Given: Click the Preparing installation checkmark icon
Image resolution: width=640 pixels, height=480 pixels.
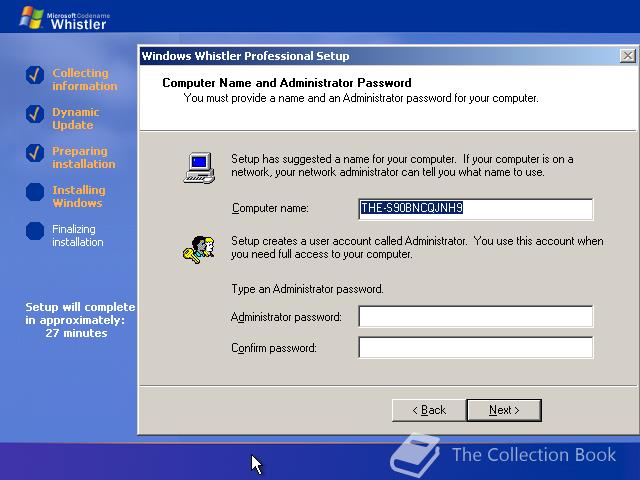Looking at the screenshot, I should pyautogui.click(x=35, y=153).
